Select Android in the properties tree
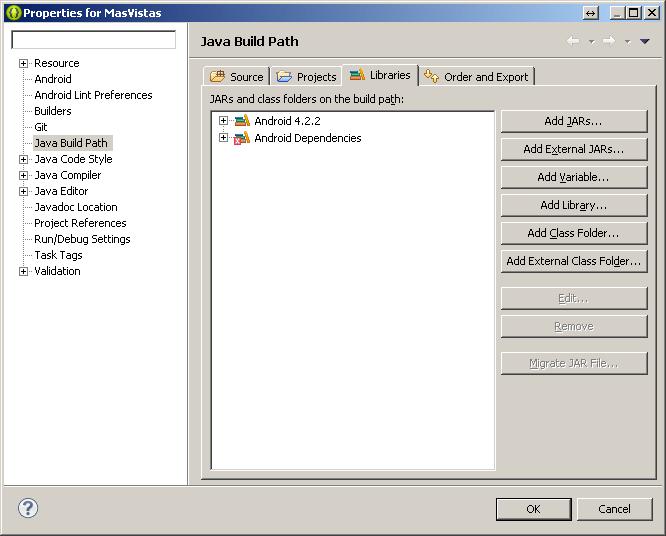The height and width of the screenshot is (536, 666). coord(53,79)
